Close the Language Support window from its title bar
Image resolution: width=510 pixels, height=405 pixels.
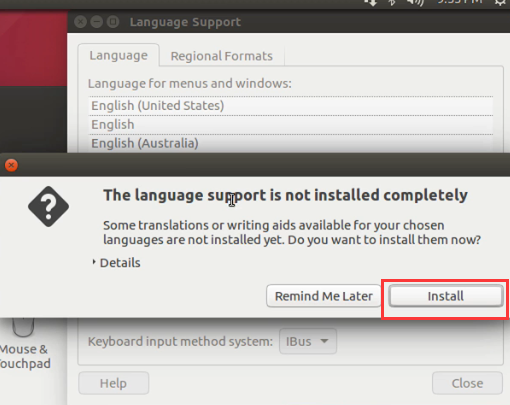coord(80,22)
